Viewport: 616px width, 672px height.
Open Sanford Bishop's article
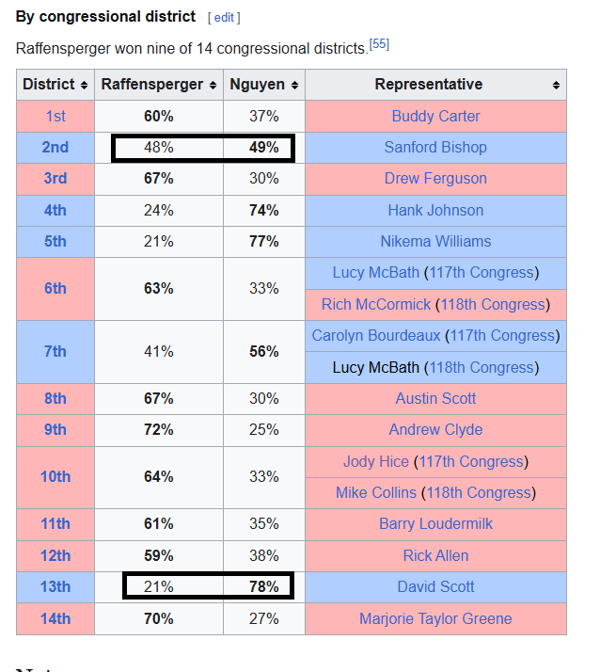tap(435, 148)
